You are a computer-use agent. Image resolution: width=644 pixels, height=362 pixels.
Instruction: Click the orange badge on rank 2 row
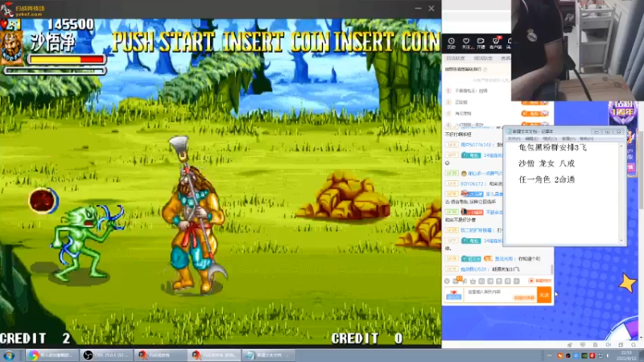(x=535, y=102)
